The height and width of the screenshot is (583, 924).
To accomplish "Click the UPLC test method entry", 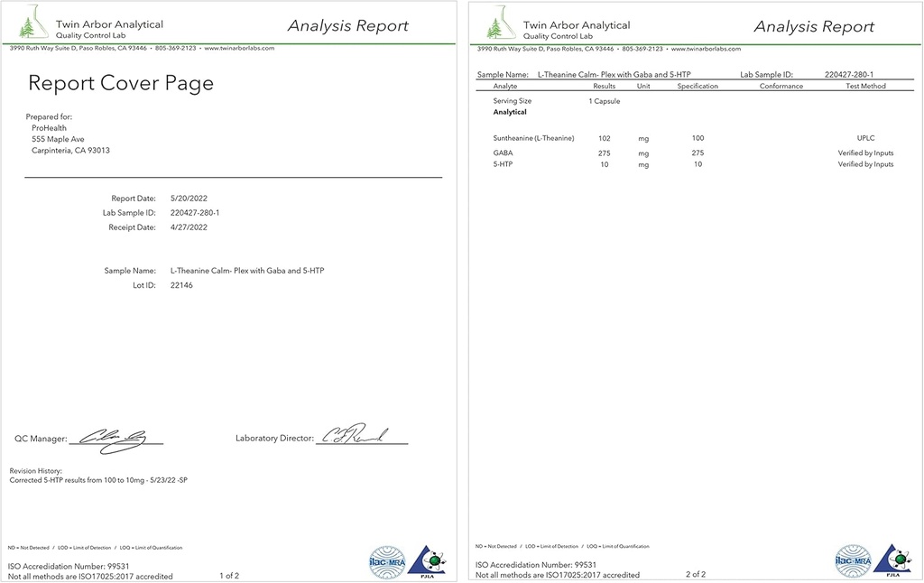I will (x=865, y=138).
